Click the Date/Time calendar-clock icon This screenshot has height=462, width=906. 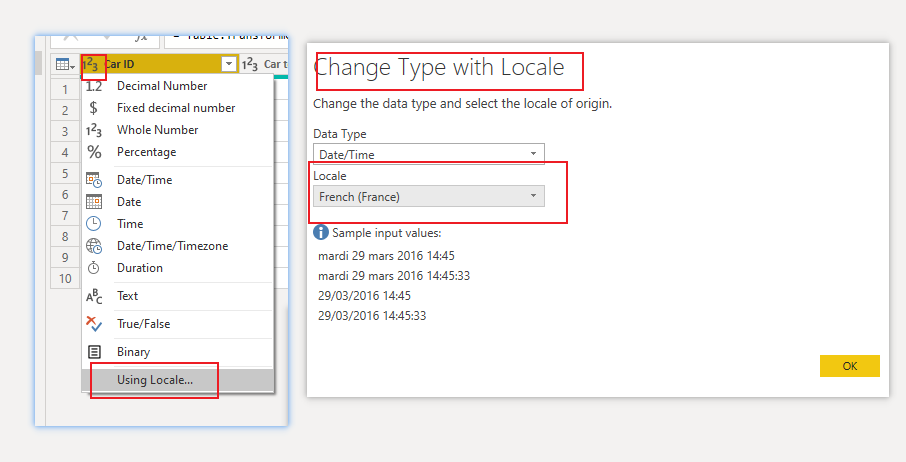94,180
